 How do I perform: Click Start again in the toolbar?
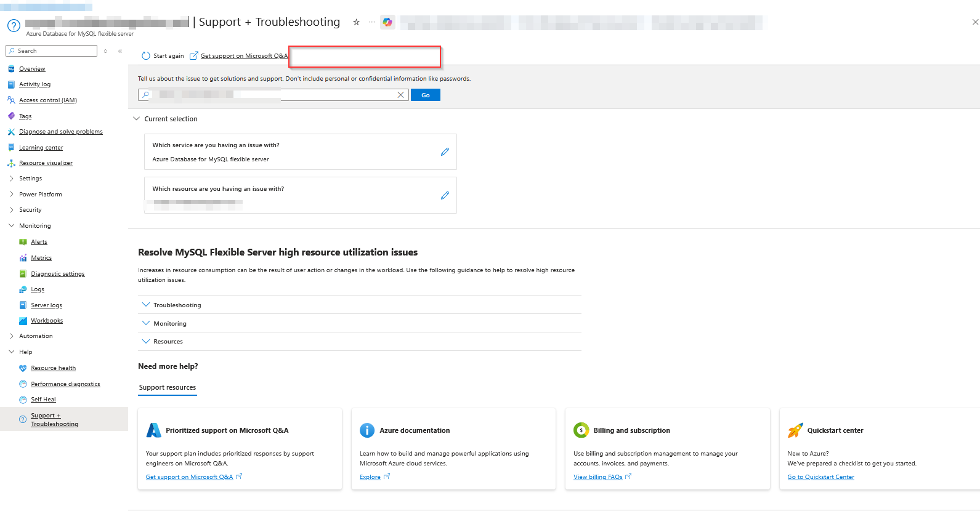[x=163, y=56]
